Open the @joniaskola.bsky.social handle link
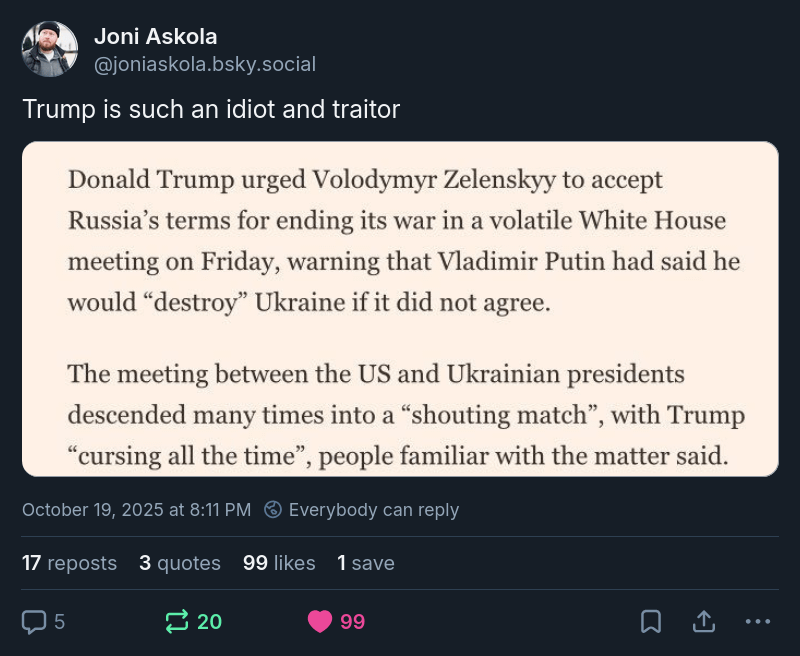 [x=205, y=65]
